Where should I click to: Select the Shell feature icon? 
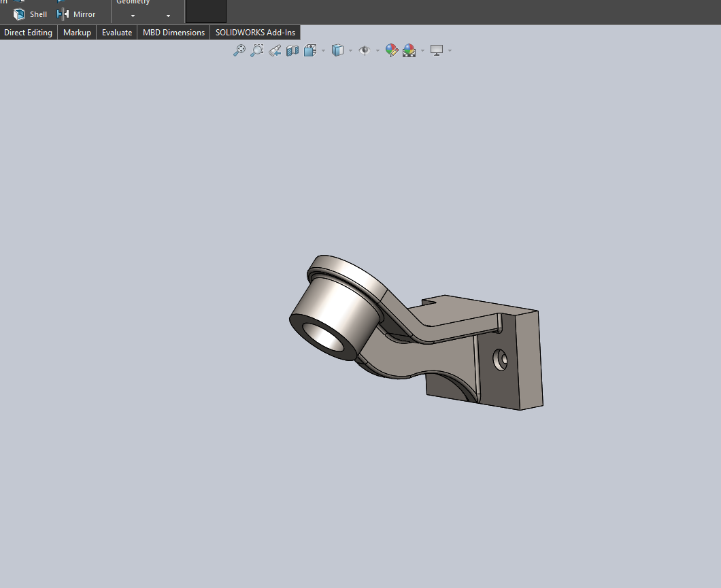tap(20, 14)
